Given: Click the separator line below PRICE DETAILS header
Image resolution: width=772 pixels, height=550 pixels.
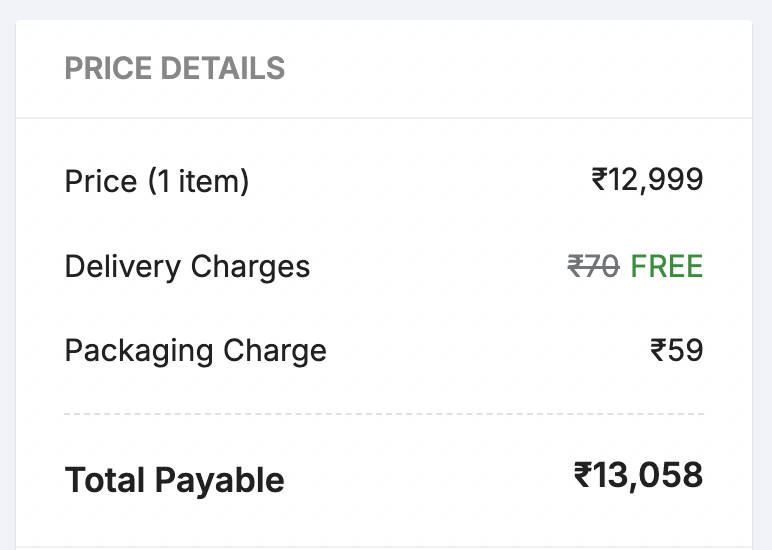Looking at the screenshot, I should 384,118.
